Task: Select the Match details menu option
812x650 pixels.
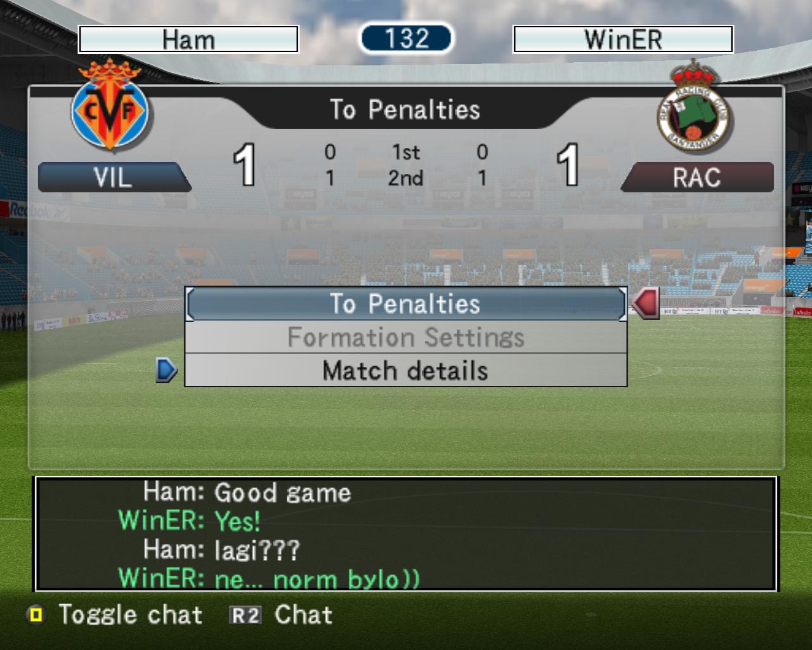Action: pos(406,371)
